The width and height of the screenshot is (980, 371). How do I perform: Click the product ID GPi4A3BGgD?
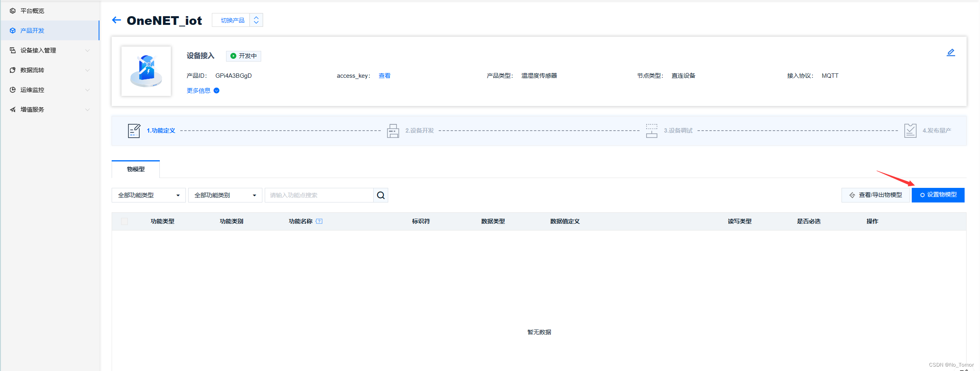234,76
